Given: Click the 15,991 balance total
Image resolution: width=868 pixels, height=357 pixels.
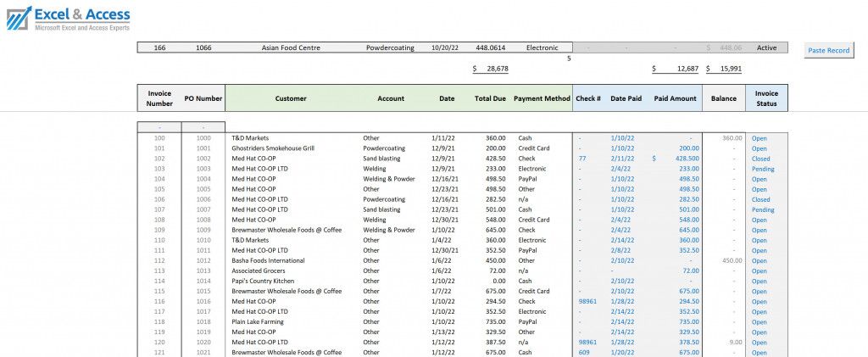Looking at the screenshot, I should coord(724,70).
